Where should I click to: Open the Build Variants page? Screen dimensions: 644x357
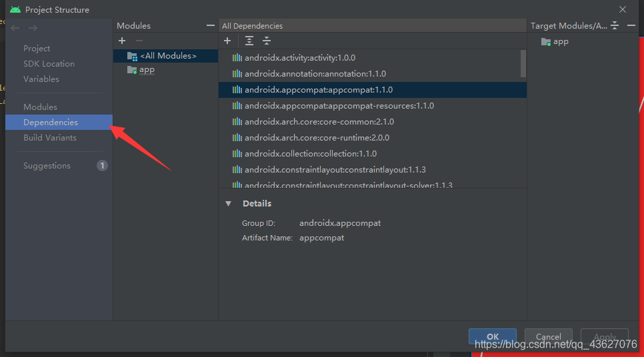coord(50,138)
